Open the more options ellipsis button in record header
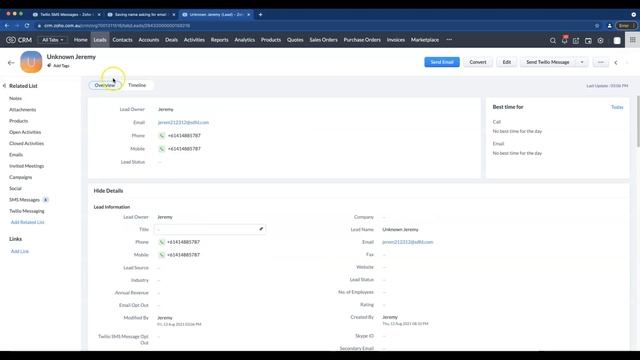This screenshot has width=640, height=360. coord(600,62)
